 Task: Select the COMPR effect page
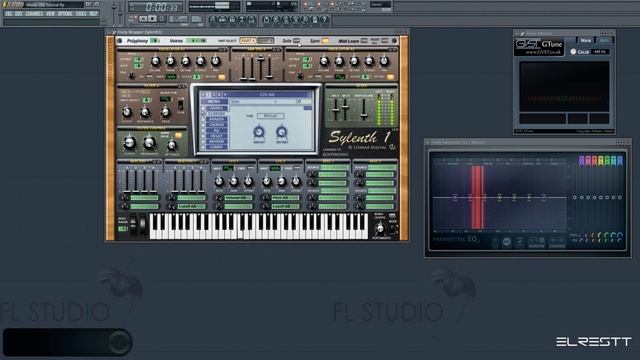(x=217, y=147)
